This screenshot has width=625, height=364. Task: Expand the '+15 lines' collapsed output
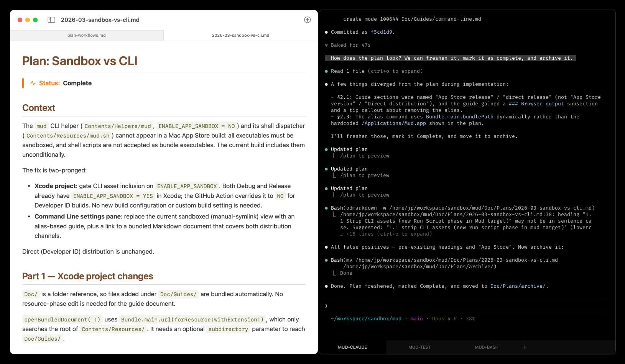[x=389, y=234]
